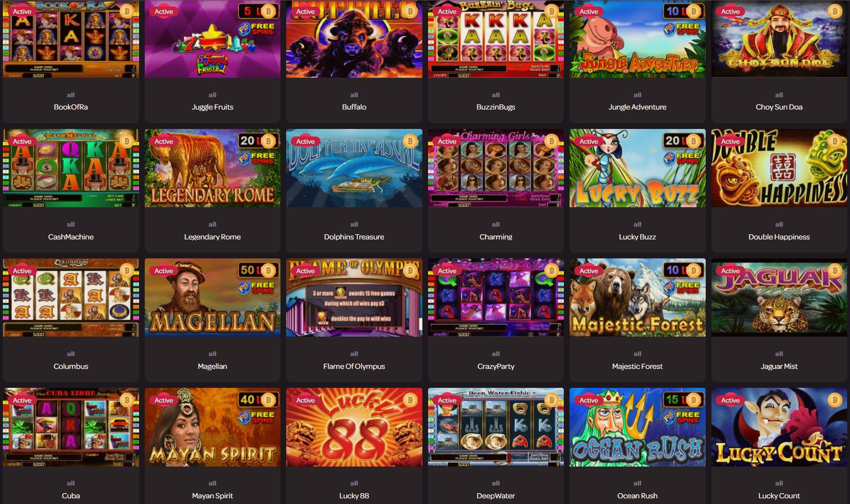Open the CashMachine title link
850x504 pixels.
(x=71, y=237)
